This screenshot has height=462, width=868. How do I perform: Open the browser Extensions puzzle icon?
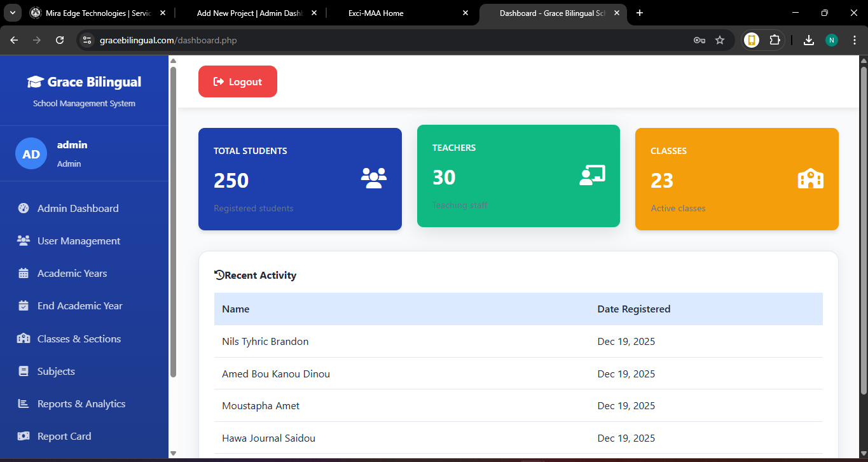coord(775,40)
